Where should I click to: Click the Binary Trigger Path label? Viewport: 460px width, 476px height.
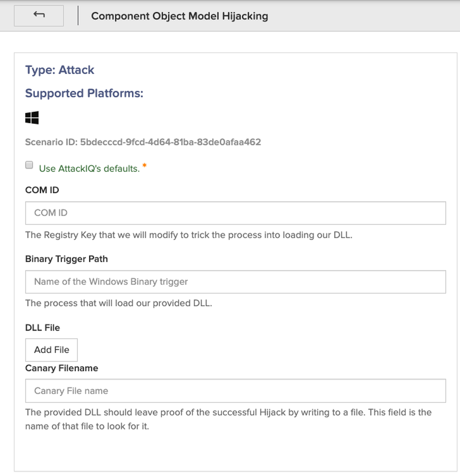click(66, 259)
